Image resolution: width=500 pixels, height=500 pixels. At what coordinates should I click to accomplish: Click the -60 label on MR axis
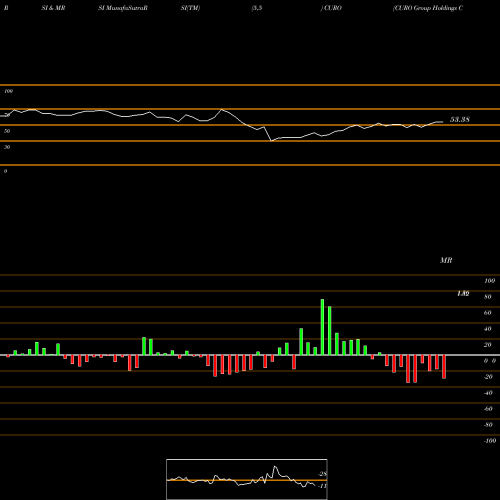(x=488, y=409)
